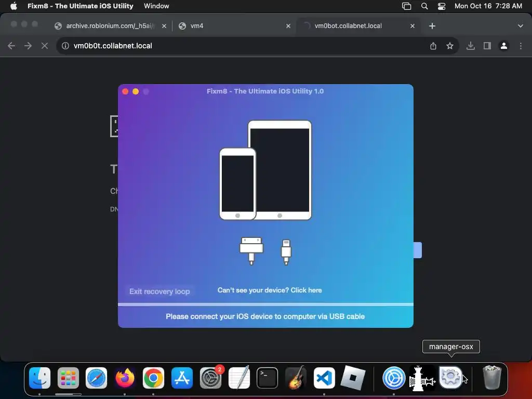Open the Chrome three-dot menu
Viewport: 532px width, 399px height.
tap(521, 46)
